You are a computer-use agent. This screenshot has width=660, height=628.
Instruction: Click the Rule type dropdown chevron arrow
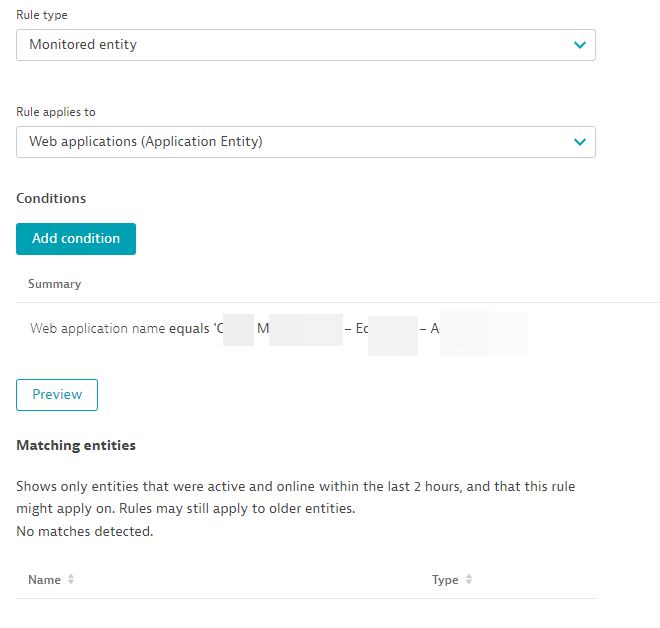coord(579,45)
